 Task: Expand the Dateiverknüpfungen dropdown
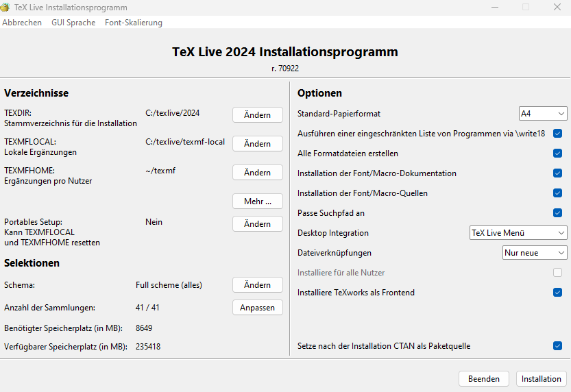tap(535, 253)
